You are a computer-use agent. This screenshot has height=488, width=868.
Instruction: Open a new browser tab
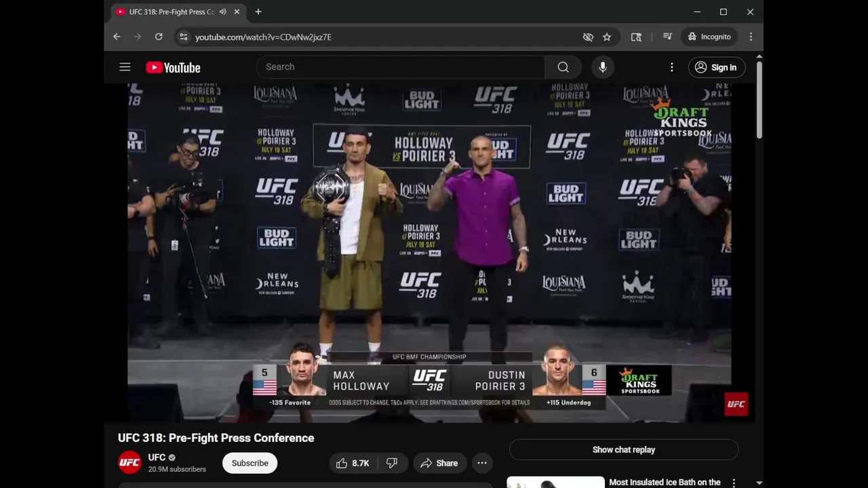tap(258, 12)
